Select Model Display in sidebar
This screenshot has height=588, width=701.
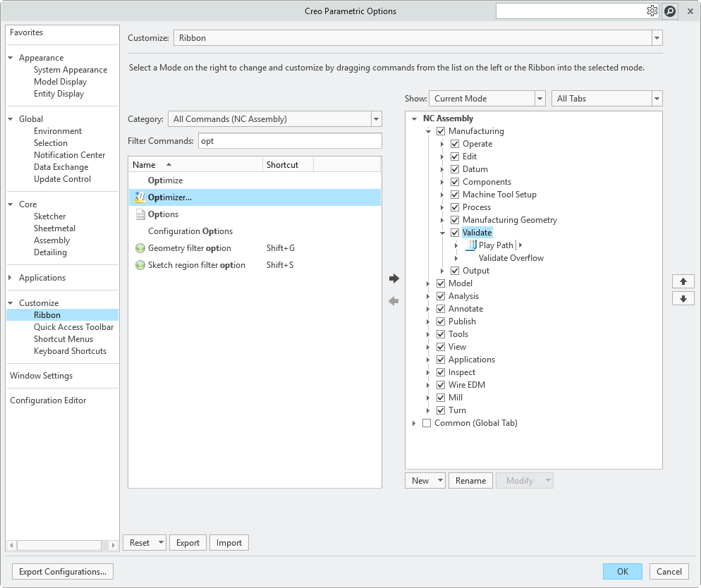pyautogui.click(x=61, y=81)
